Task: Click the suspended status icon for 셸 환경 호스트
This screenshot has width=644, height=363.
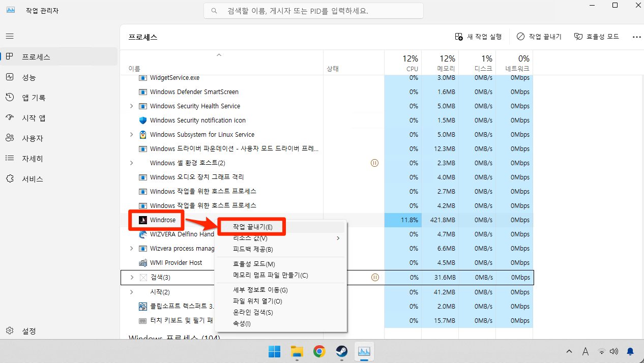Action: point(375,163)
